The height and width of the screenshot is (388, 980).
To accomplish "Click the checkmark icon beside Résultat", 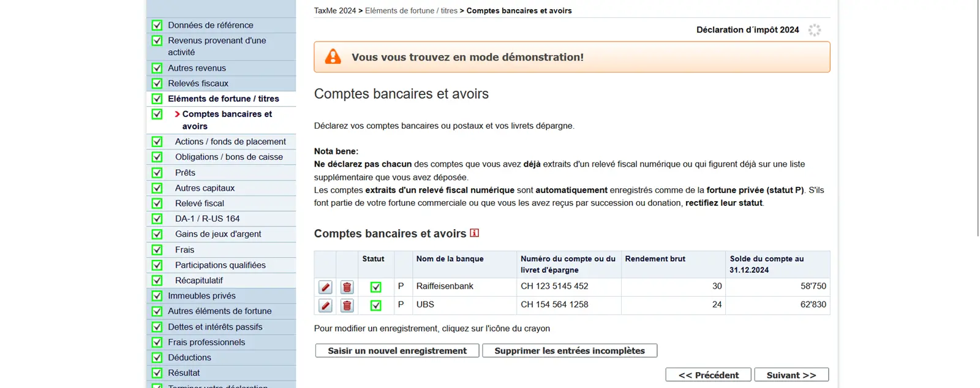I will (157, 373).
